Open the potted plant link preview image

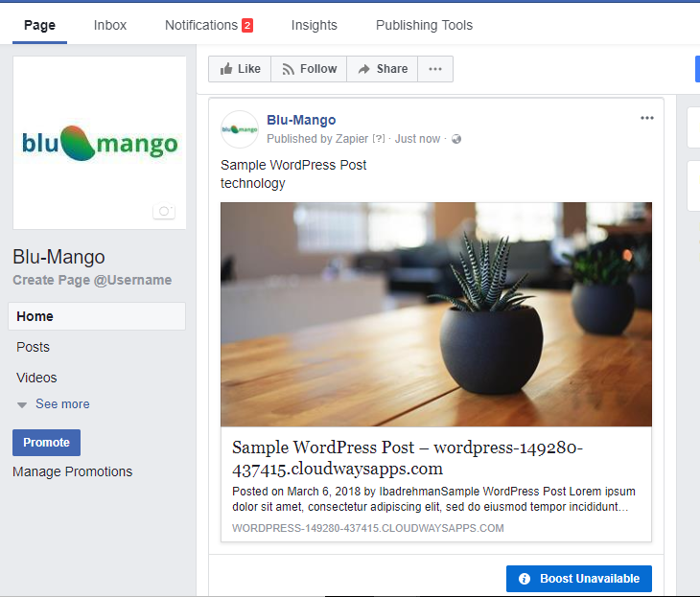[436, 314]
